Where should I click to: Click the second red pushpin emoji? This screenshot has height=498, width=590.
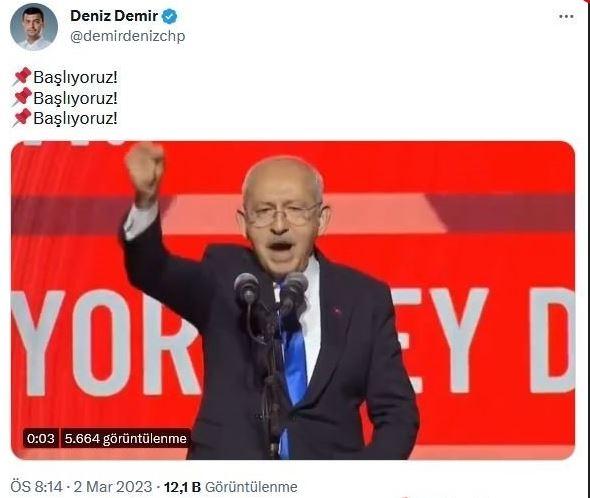pyautogui.click(x=22, y=97)
